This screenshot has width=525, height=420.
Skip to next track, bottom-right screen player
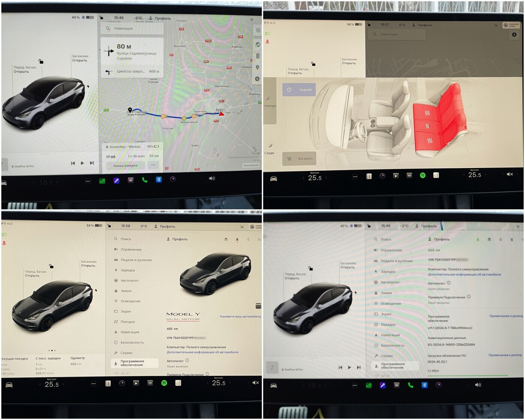pyautogui.click(x=359, y=367)
